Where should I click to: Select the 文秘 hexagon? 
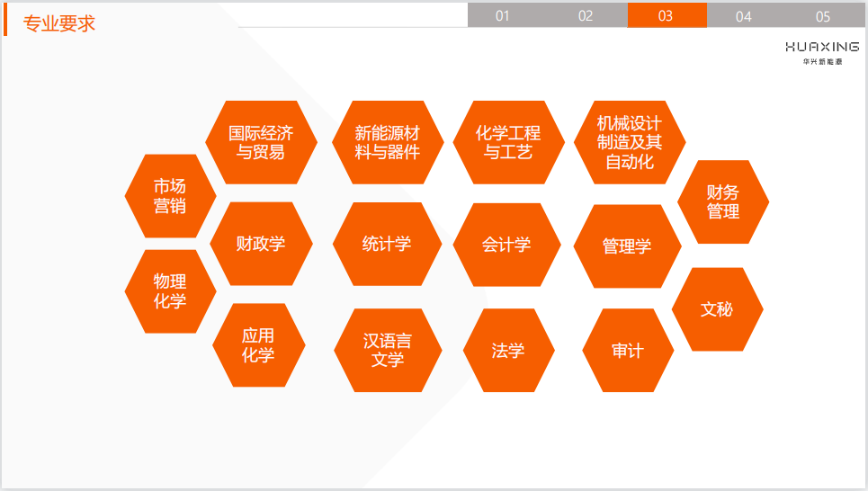717,309
